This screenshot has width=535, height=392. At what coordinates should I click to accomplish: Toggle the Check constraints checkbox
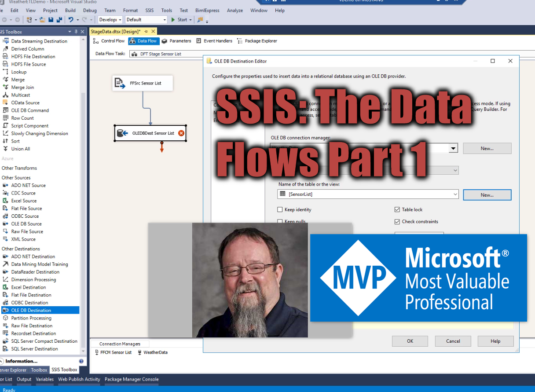[x=397, y=222]
